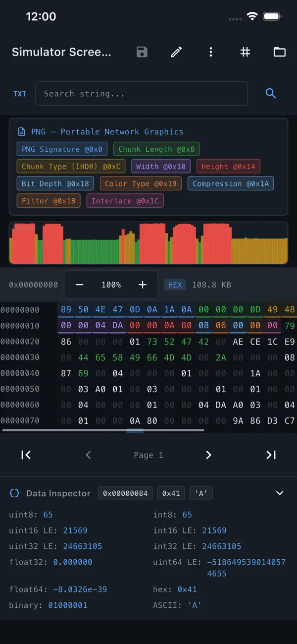
Task: Tap the magnifier search icon
Action: tap(271, 93)
